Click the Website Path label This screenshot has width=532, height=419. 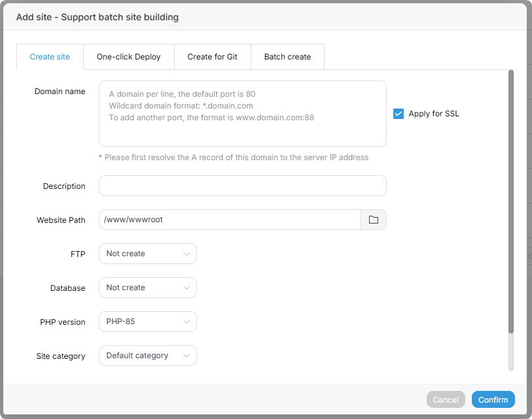(61, 220)
